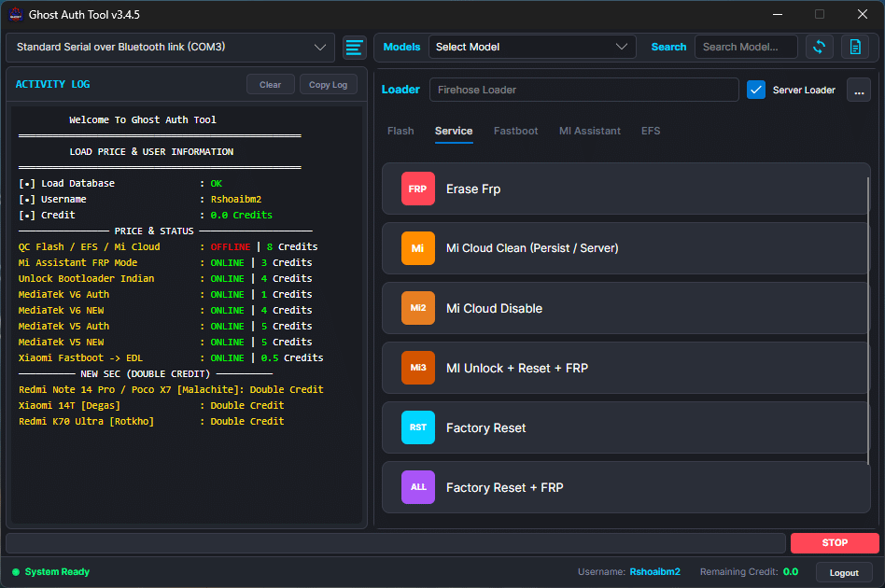Viewport: 885px width, 588px height.
Task: Click the 0.0 Credits value in log
Action: pyautogui.click(x=241, y=215)
